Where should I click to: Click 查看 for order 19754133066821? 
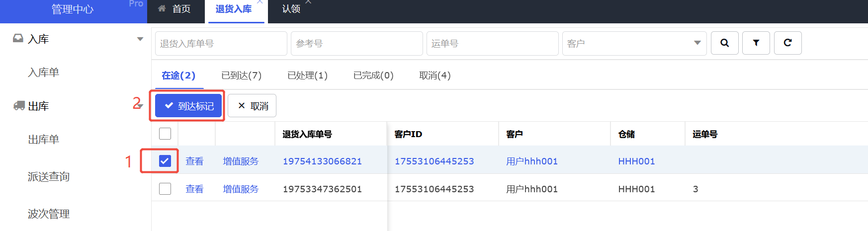194,161
